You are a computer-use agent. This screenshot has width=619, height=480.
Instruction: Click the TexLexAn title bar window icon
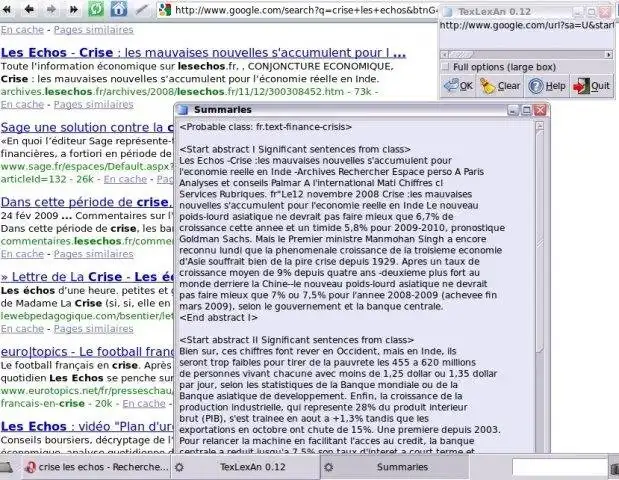pyautogui.click(x=448, y=12)
